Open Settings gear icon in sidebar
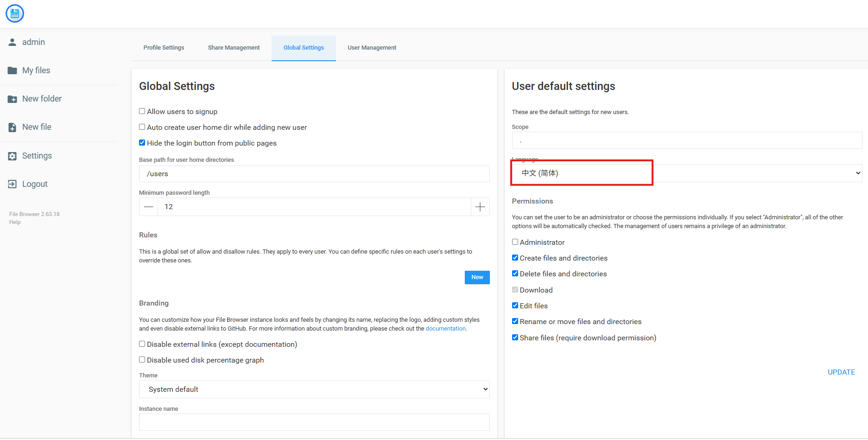Image resolution: width=868 pixels, height=440 pixels. (x=13, y=156)
